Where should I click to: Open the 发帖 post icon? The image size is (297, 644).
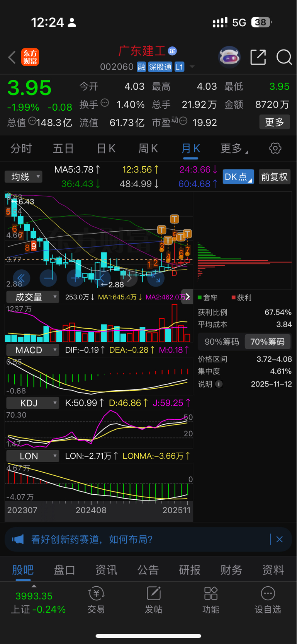(x=153, y=600)
